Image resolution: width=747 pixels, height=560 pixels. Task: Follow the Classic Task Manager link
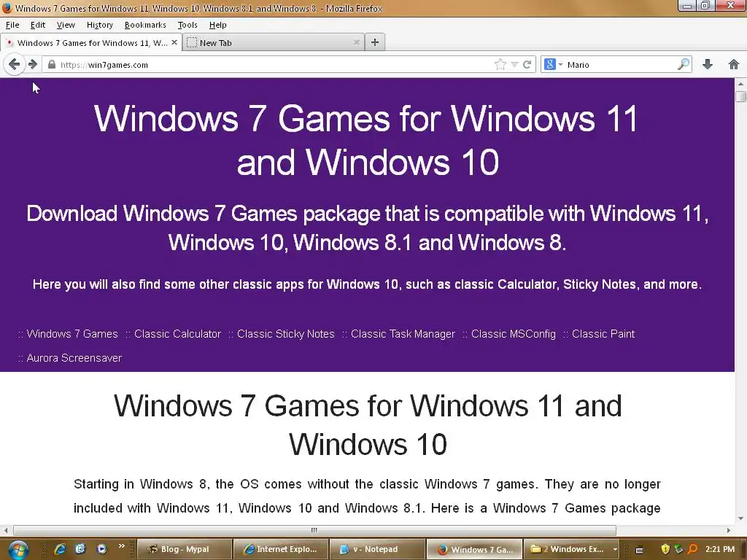click(x=403, y=334)
